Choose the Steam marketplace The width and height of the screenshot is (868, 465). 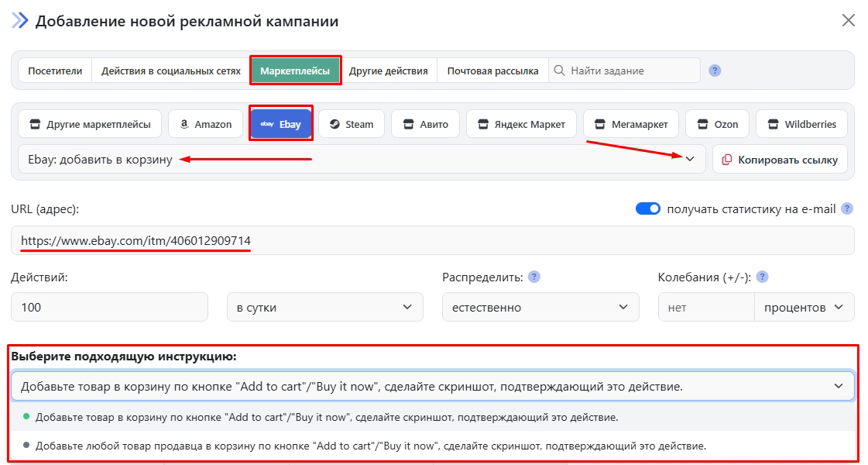click(x=351, y=124)
